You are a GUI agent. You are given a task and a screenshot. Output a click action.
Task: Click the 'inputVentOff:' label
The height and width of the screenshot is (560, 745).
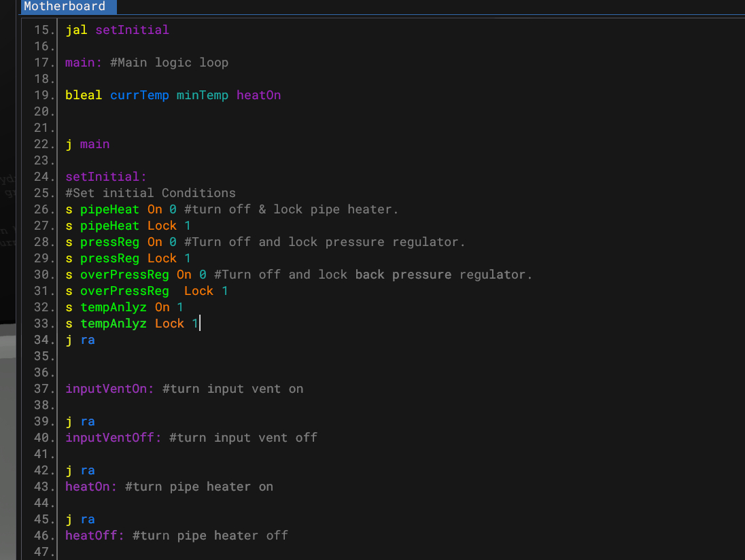(x=113, y=438)
